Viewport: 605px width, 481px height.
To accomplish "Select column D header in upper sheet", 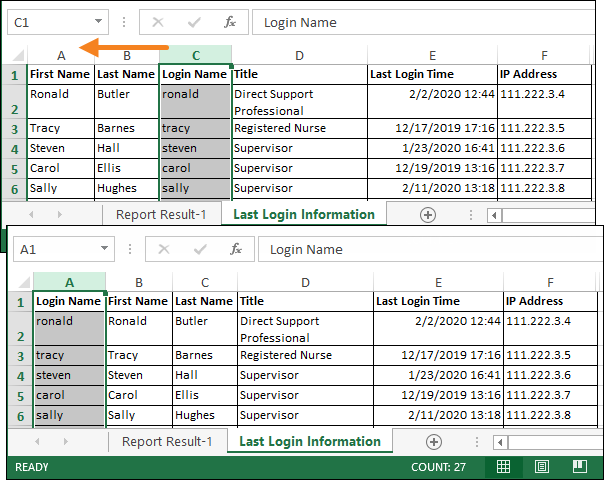I will [299, 55].
